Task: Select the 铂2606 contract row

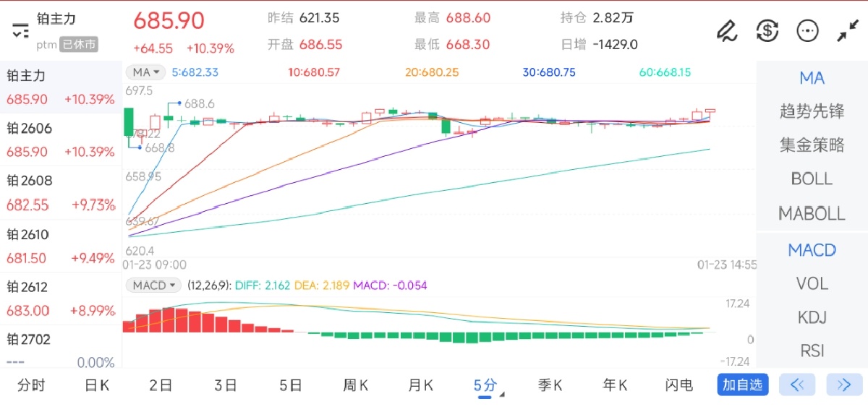Action: [x=61, y=140]
